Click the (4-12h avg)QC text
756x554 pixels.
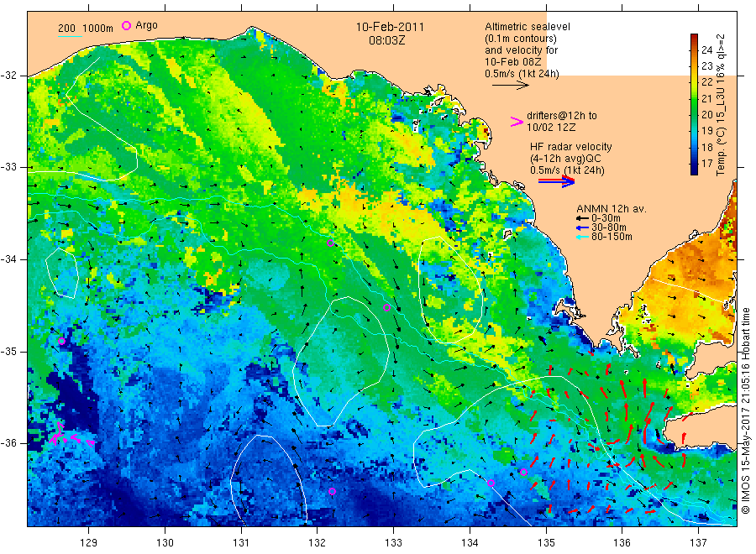coord(565,159)
